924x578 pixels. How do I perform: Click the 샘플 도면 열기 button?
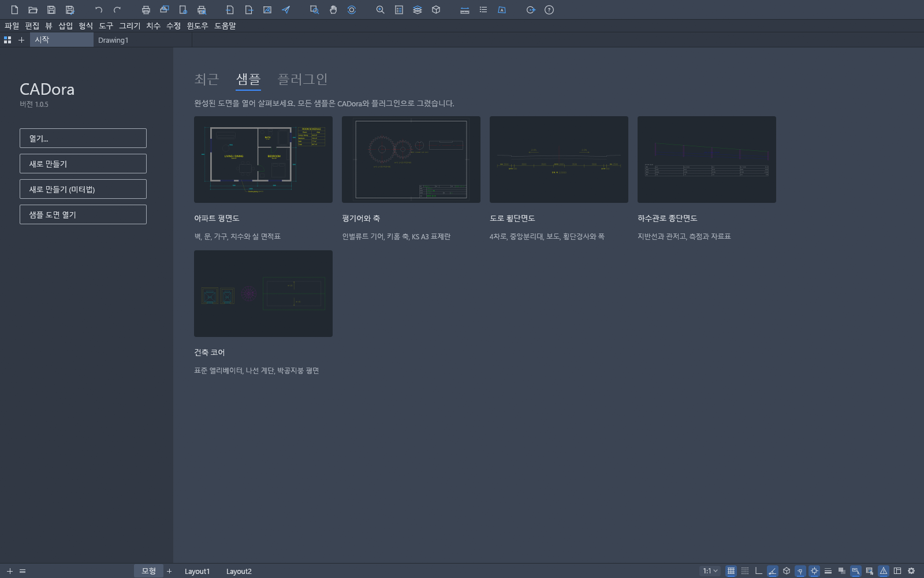coord(83,214)
